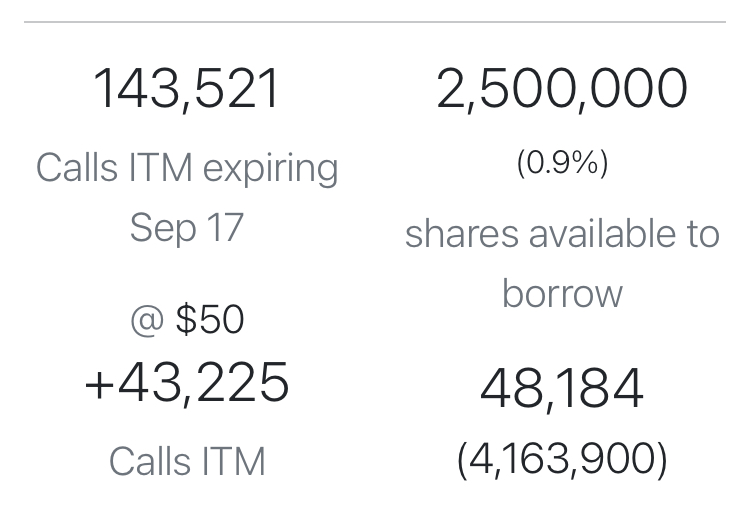Select the 48,184 figure
This screenshot has height=506, width=750.
point(562,390)
